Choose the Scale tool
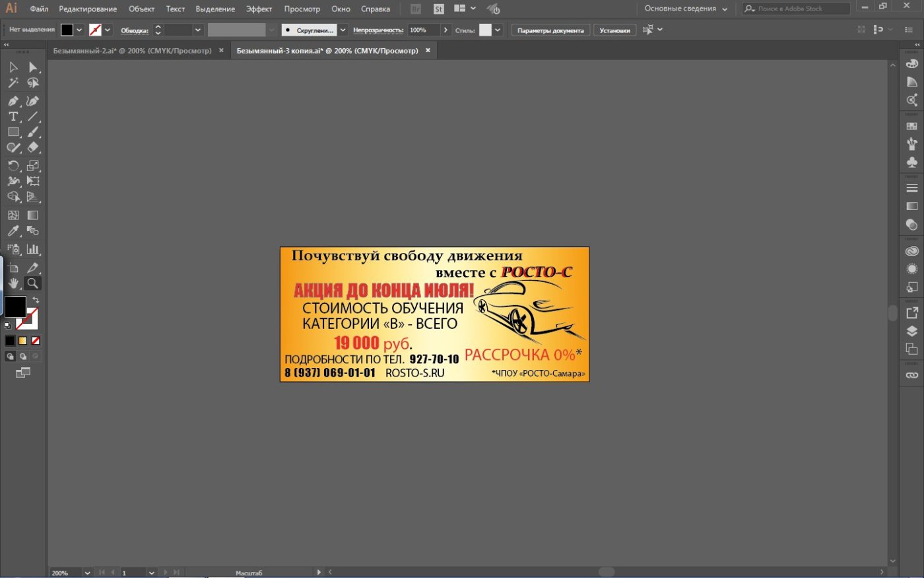The height and width of the screenshot is (578, 924). [x=33, y=166]
